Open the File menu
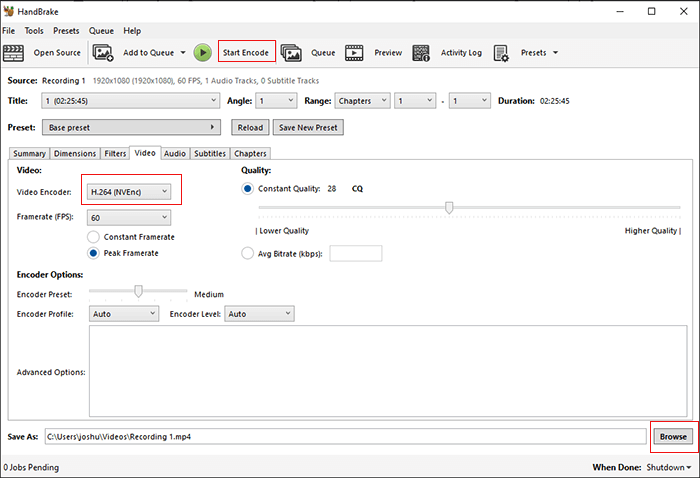Screen dimensions: 700x478 [x=8, y=31]
